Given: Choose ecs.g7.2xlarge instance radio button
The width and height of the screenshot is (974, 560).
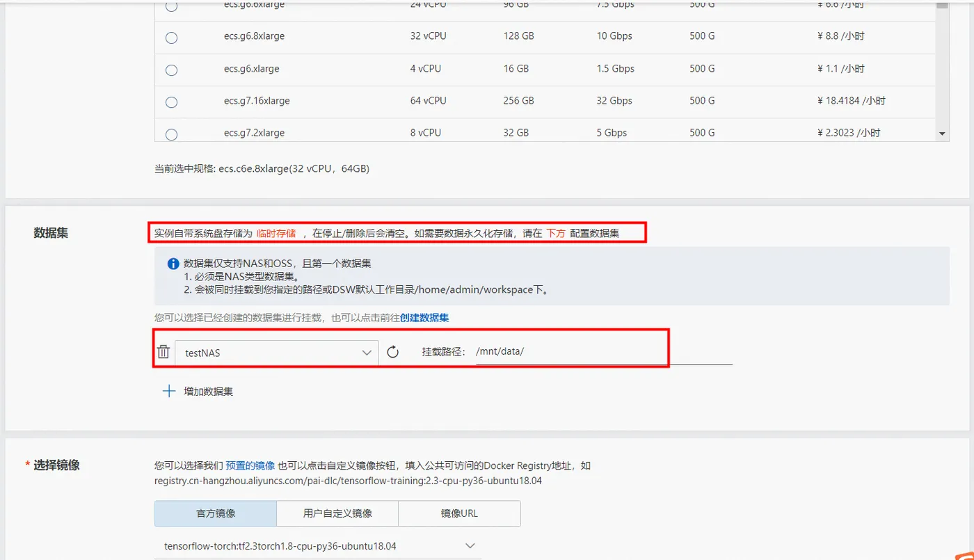Looking at the screenshot, I should tap(171, 134).
